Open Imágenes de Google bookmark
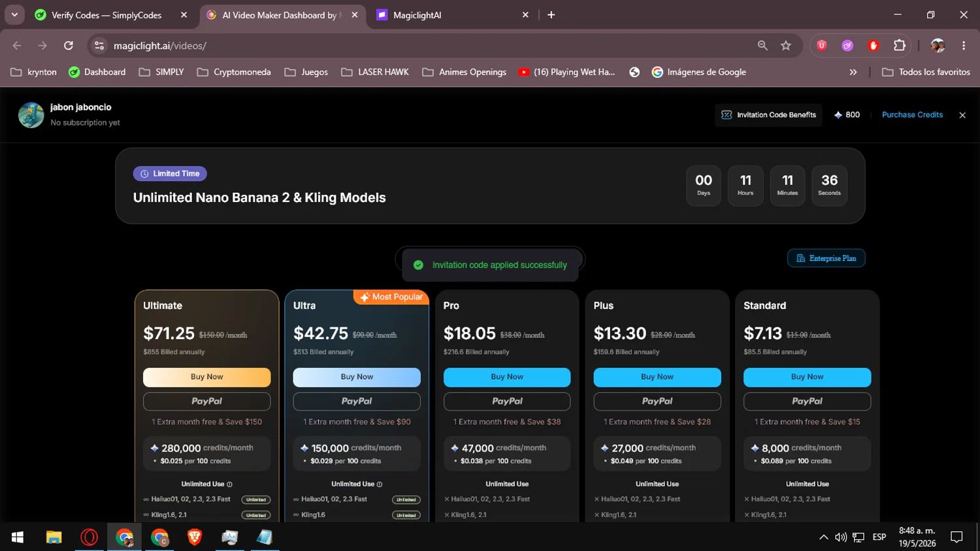980x551 pixels. tap(699, 72)
